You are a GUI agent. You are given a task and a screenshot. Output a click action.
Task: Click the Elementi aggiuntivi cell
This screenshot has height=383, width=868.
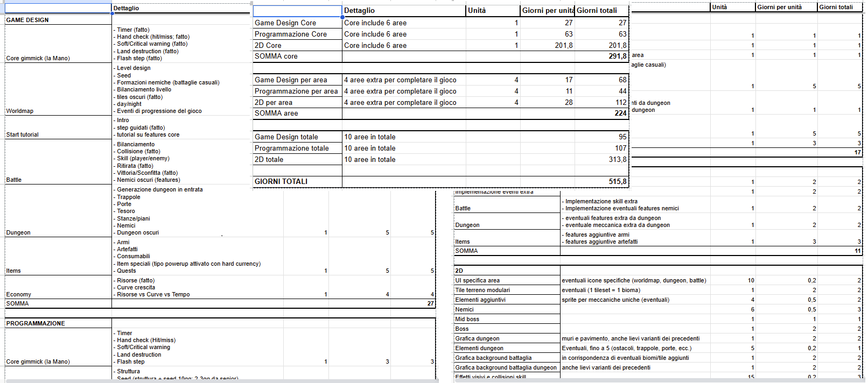pos(507,300)
